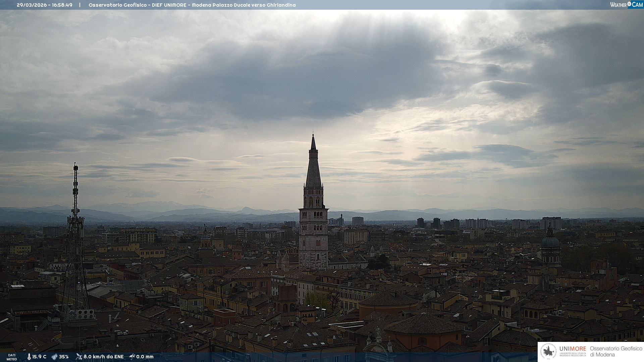This screenshot has height=362, width=644.
Task: Click the humidity water drops icon
Action: (x=54, y=357)
